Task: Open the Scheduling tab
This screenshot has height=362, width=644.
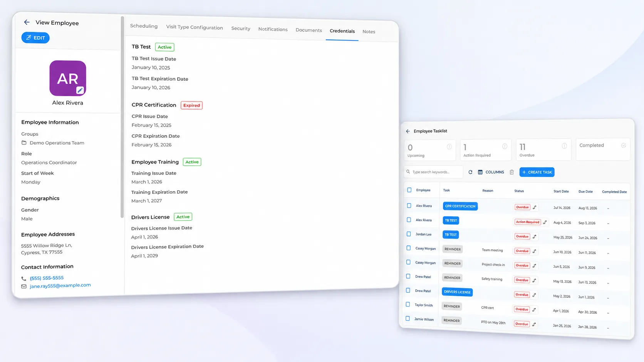Action: (x=144, y=26)
